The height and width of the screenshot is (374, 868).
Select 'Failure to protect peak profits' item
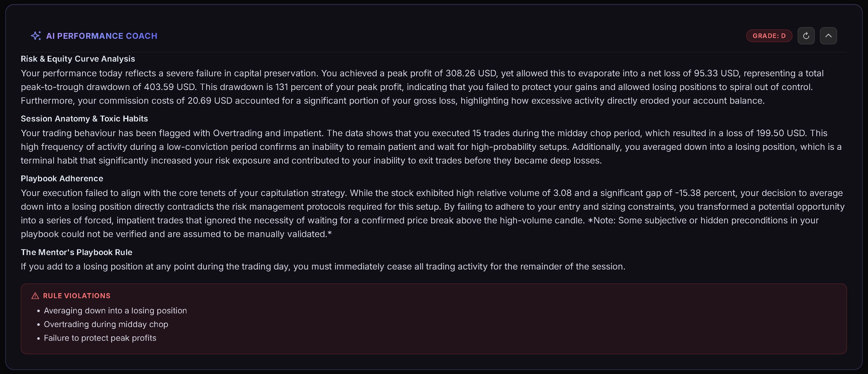100,337
